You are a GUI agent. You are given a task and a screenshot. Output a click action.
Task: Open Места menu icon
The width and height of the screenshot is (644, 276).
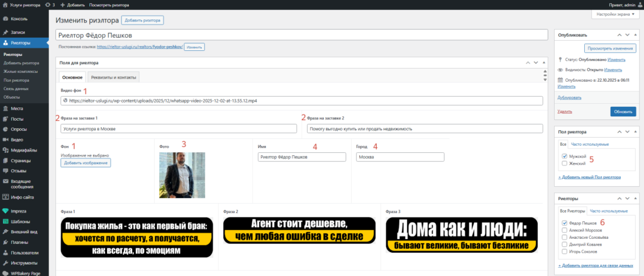(5, 108)
